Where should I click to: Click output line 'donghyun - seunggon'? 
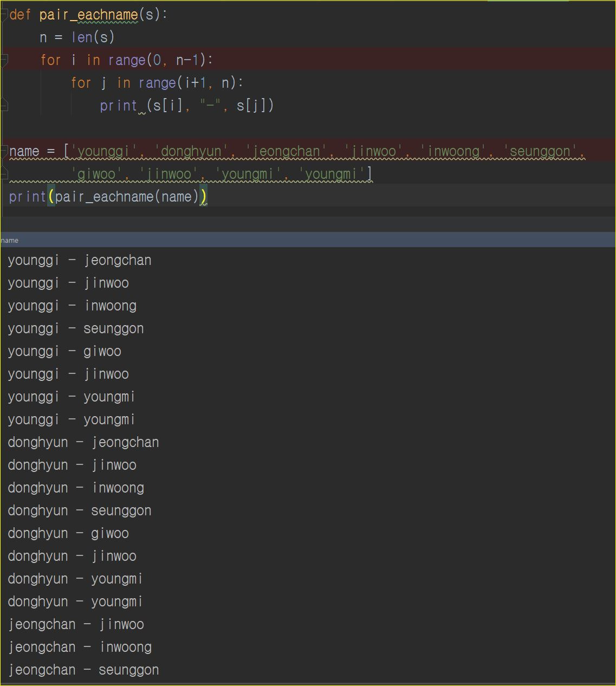point(80,510)
